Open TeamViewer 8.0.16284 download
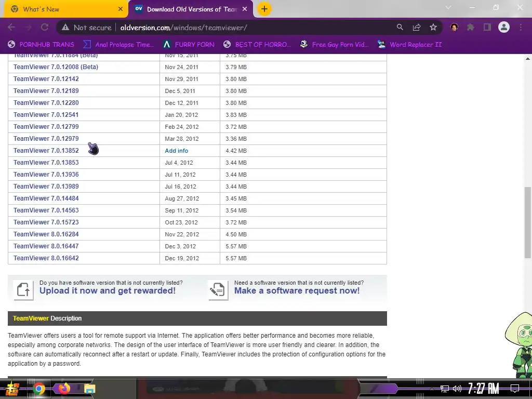Image resolution: width=532 pixels, height=399 pixels. [x=46, y=234]
